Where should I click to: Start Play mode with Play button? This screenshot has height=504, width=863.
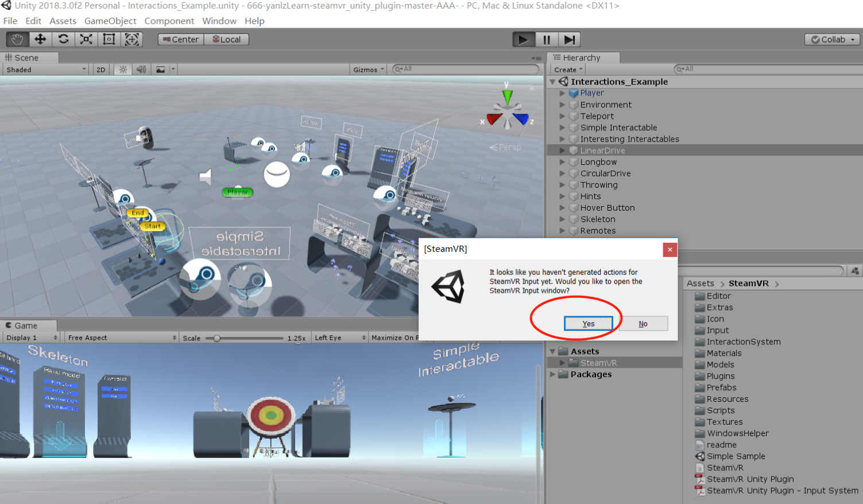pos(523,40)
